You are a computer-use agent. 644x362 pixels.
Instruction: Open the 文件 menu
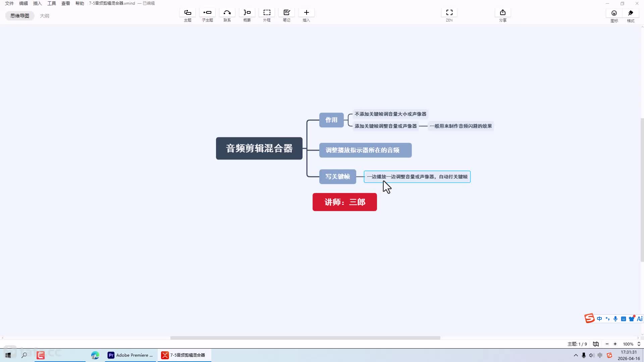9,3
